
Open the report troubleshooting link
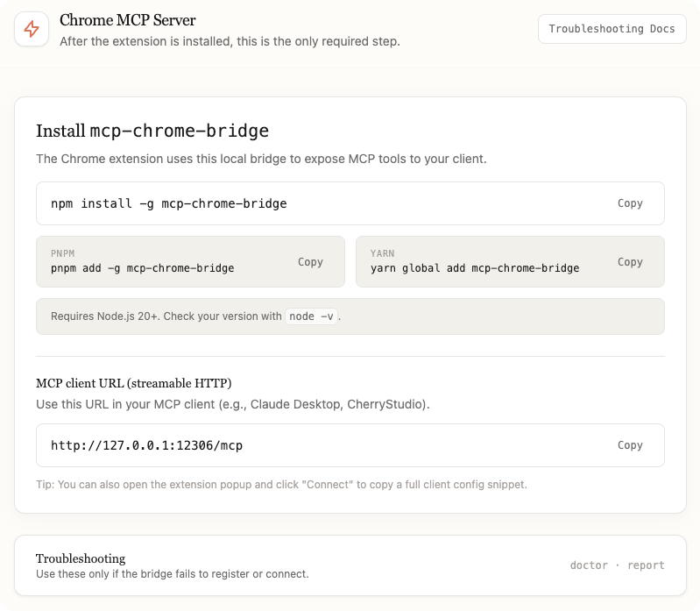tap(646, 565)
